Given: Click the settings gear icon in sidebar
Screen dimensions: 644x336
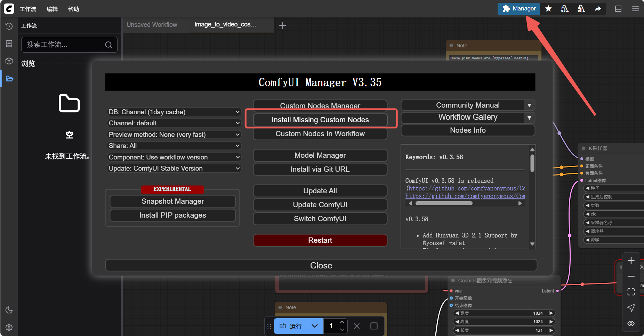Looking at the screenshot, I should click(9, 327).
